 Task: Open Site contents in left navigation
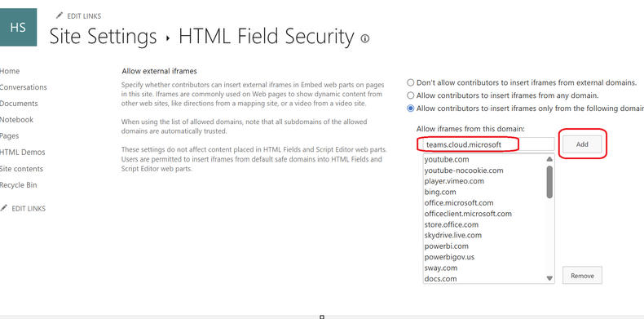click(x=21, y=169)
